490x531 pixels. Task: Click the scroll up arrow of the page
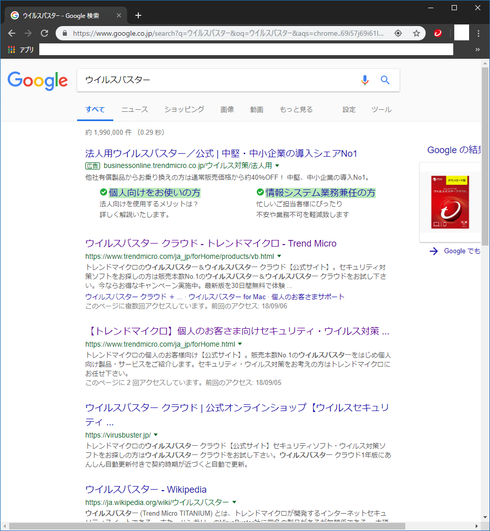point(485,64)
